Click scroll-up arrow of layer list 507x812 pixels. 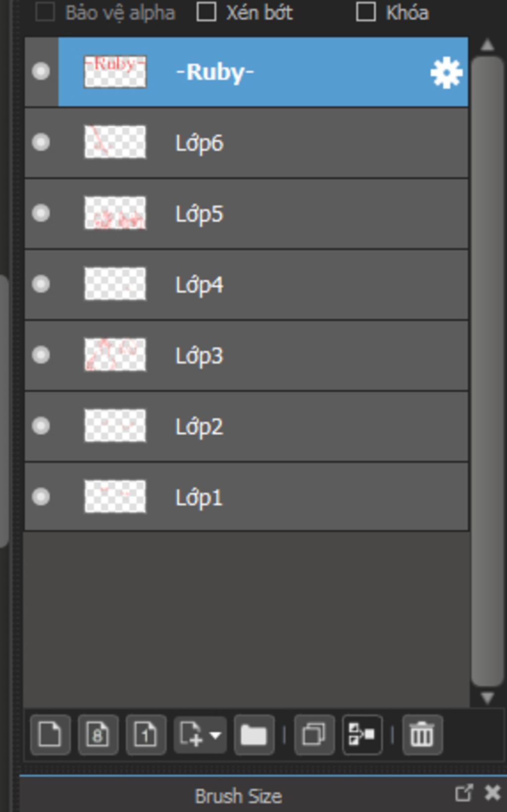(x=487, y=45)
